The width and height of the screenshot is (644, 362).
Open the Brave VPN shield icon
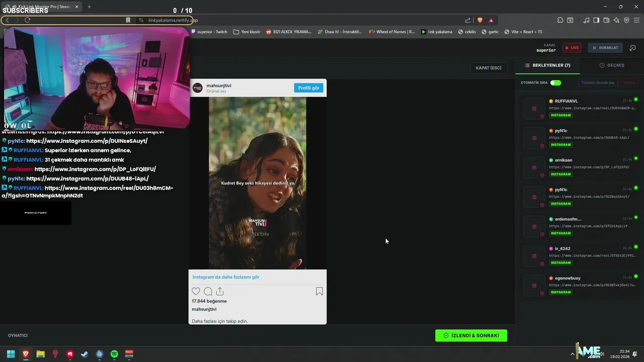coord(626,20)
